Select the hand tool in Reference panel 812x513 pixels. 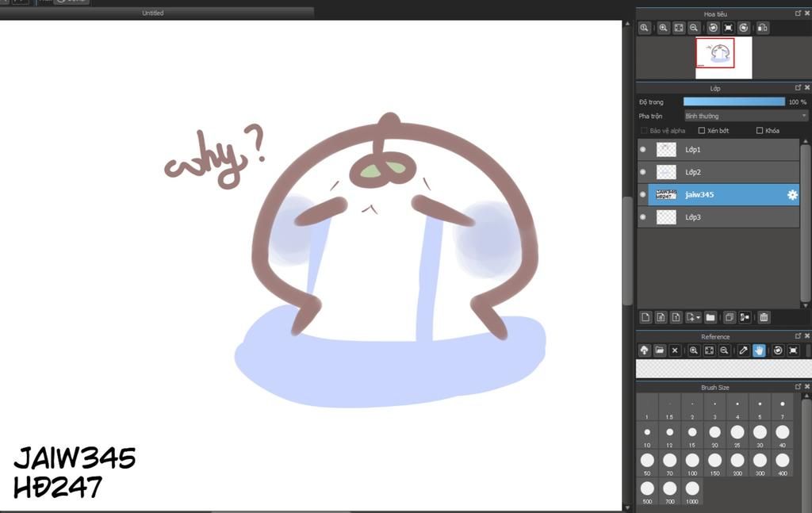pyautogui.click(x=759, y=350)
